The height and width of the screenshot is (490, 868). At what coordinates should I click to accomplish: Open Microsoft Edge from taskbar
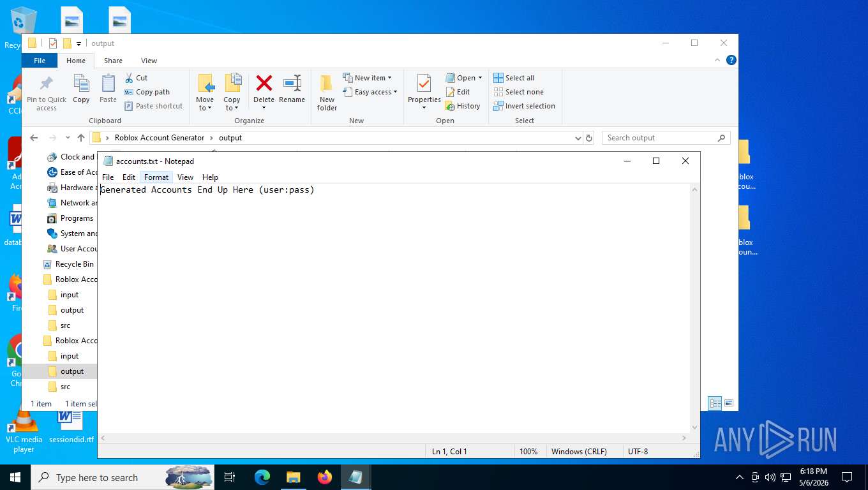262,477
